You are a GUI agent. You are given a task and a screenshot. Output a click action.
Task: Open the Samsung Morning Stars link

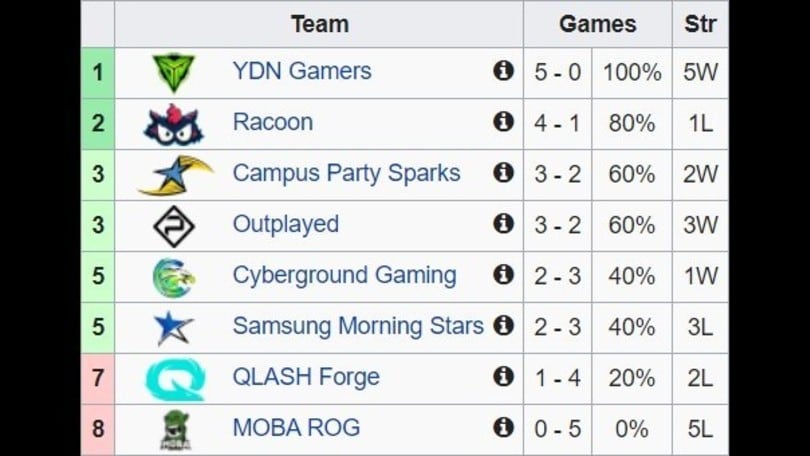coord(358,326)
